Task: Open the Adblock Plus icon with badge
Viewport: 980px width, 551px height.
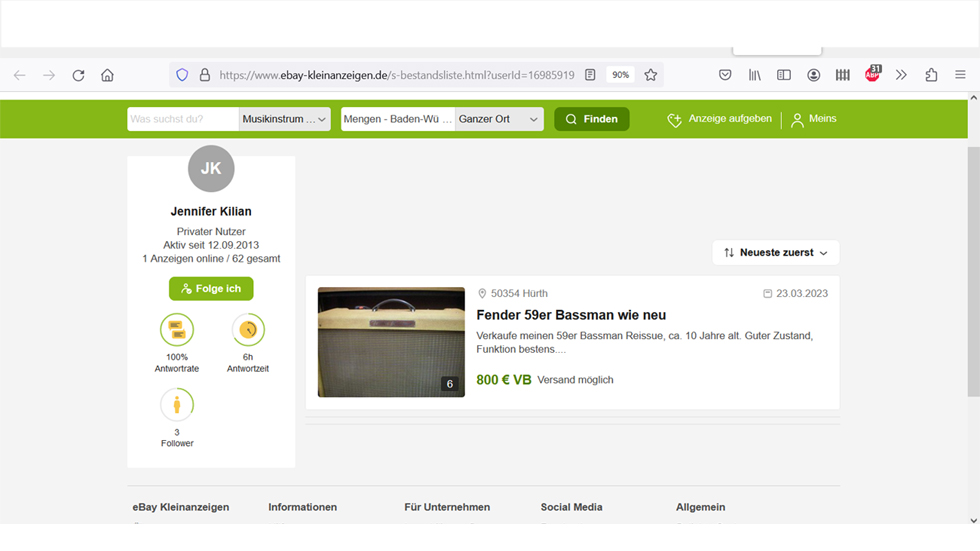Action: click(872, 73)
